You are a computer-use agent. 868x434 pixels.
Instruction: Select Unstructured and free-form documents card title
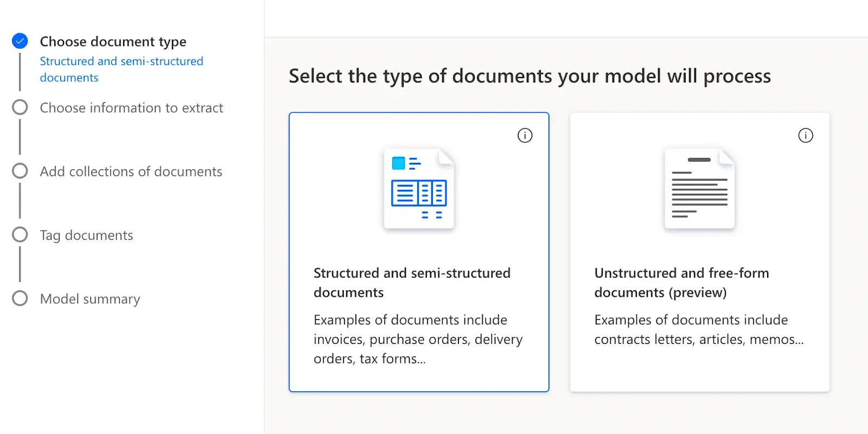pyautogui.click(x=681, y=283)
